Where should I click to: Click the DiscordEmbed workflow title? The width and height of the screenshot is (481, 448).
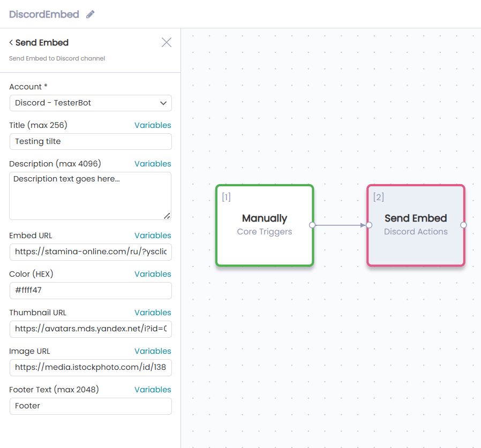43,14
